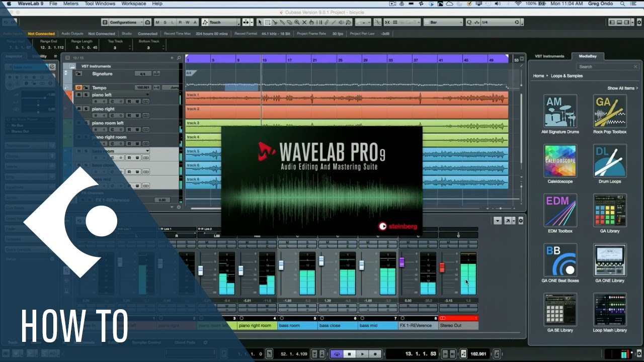
Task: Open the Workspace menu
Action: [x=134, y=4]
